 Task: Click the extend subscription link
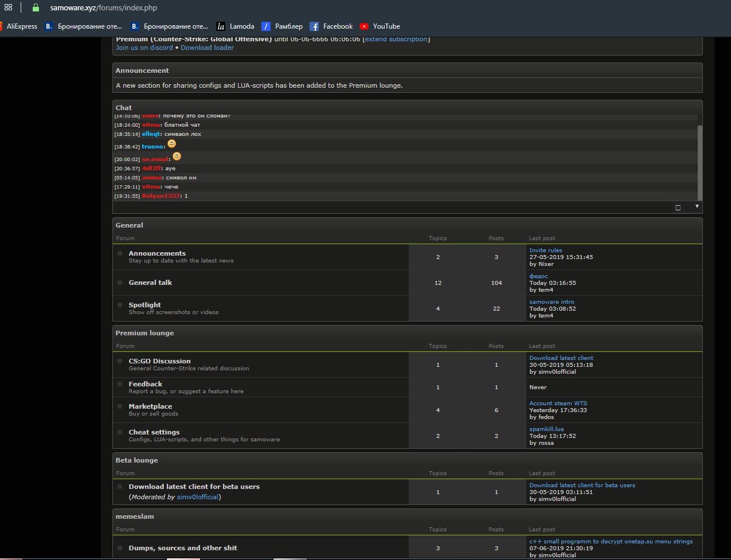click(396, 39)
